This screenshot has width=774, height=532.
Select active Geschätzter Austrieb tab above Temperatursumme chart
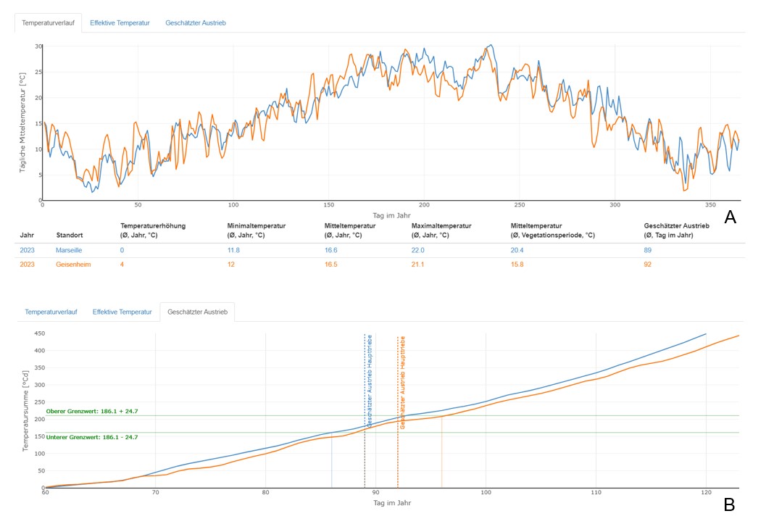click(x=197, y=312)
